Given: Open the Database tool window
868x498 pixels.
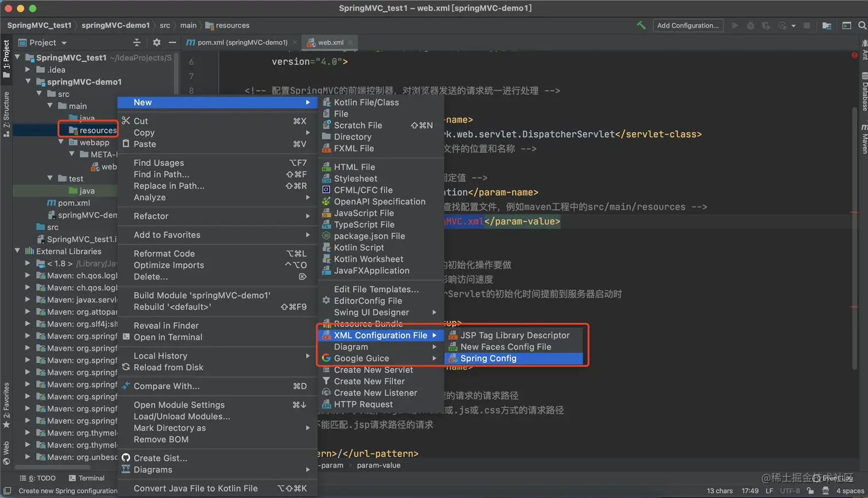Looking at the screenshot, I should coord(863,92).
